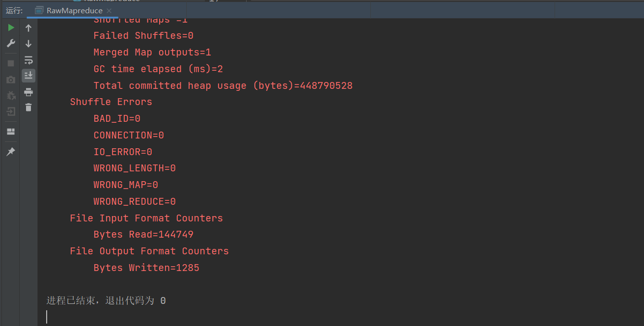The height and width of the screenshot is (326, 644).
Task: Click the attach debugger bug icon
Action: [11, 96]
